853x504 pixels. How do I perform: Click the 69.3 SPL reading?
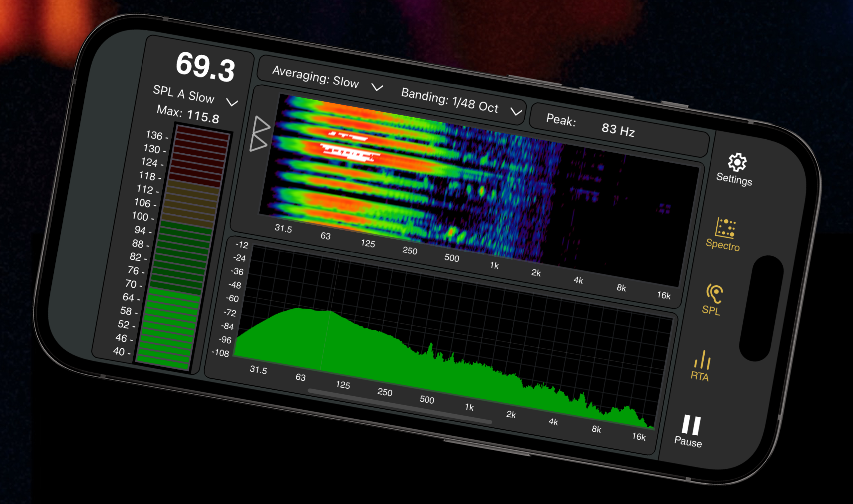[x=206, y=67]
